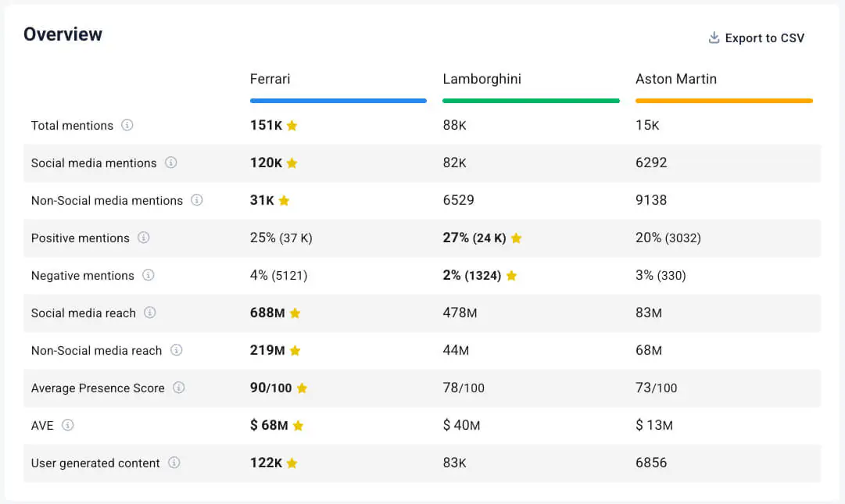The width and height of the screenshot is (845, 504).
Task: Click Lamborghini's 83K user generated content
Action: click(454, 463)
